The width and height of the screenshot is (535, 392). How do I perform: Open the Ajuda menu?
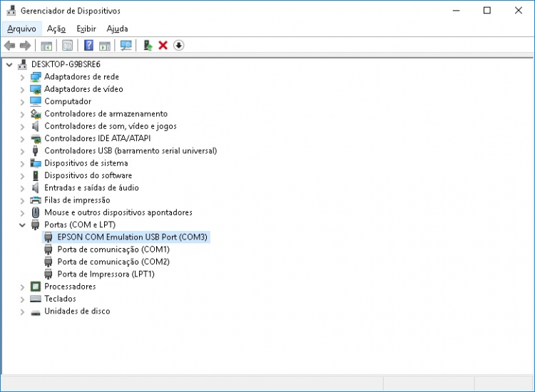[118, 29]
